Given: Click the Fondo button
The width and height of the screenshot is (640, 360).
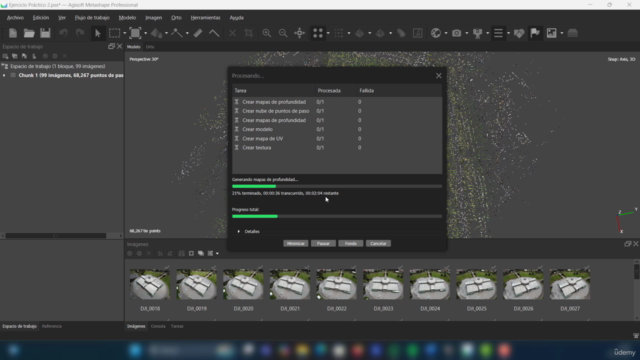Looking at the screenshot, I should 351,243.
